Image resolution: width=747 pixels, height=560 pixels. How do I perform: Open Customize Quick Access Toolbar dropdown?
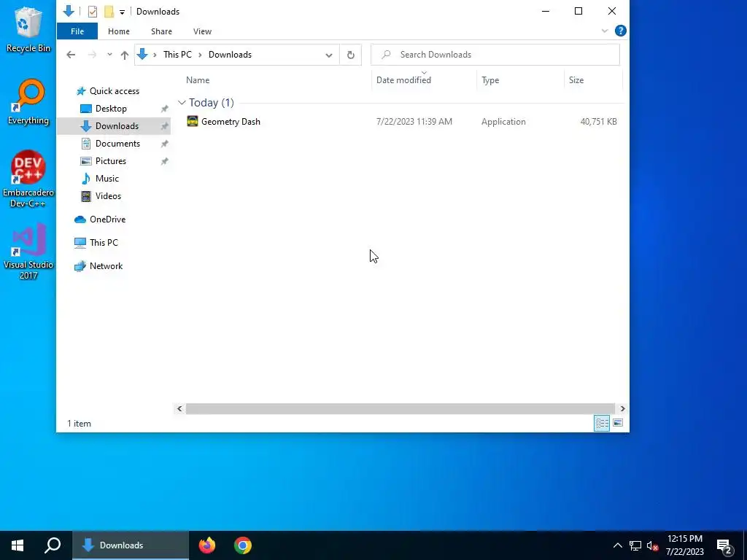122,12
